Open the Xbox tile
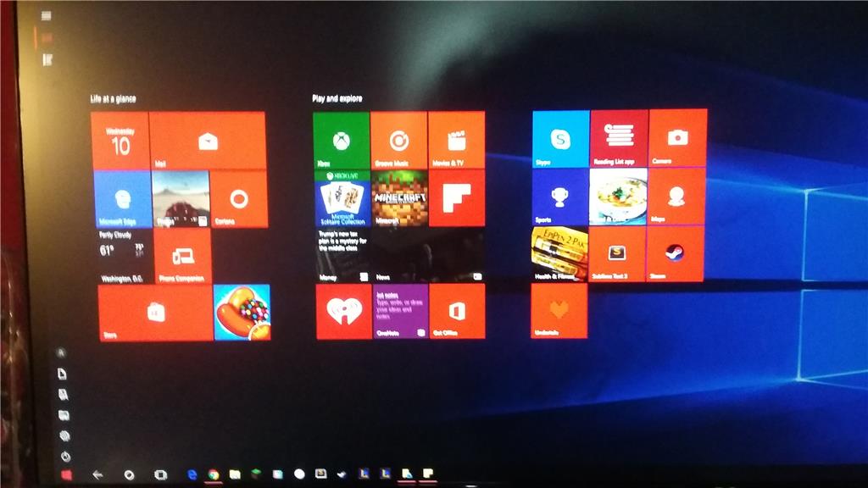 coord(342,141)
